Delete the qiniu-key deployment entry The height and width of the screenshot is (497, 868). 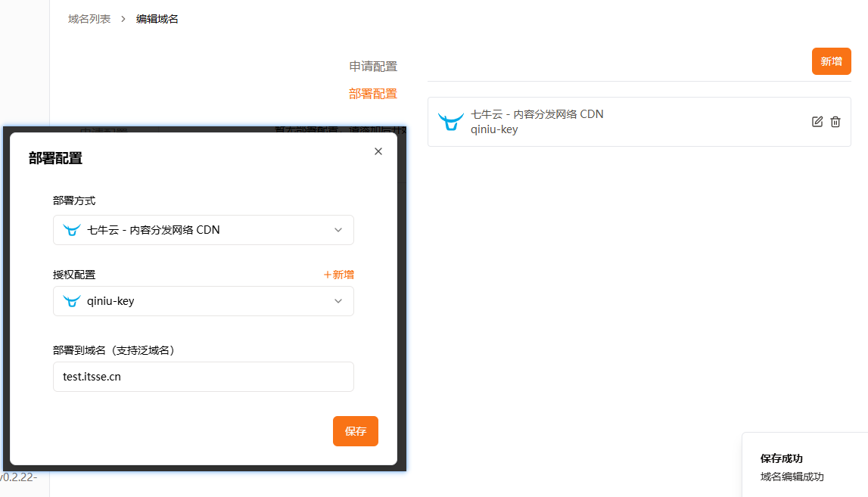835,122
